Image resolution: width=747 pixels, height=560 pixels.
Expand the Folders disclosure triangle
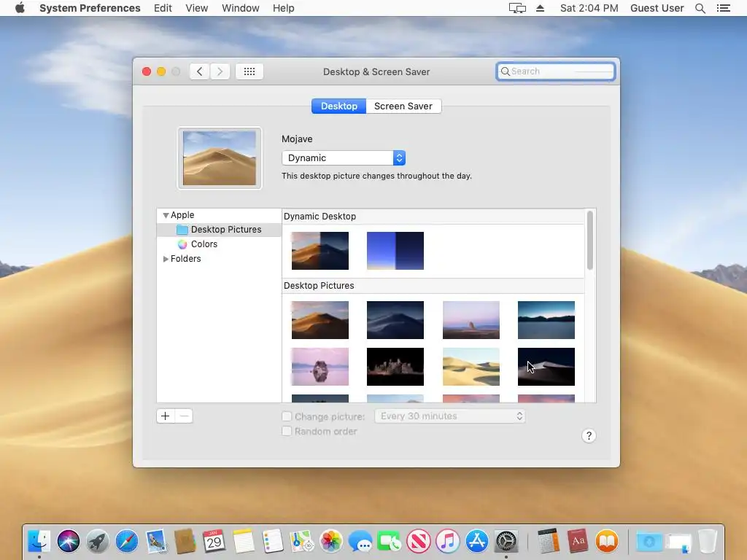(166, 259)
